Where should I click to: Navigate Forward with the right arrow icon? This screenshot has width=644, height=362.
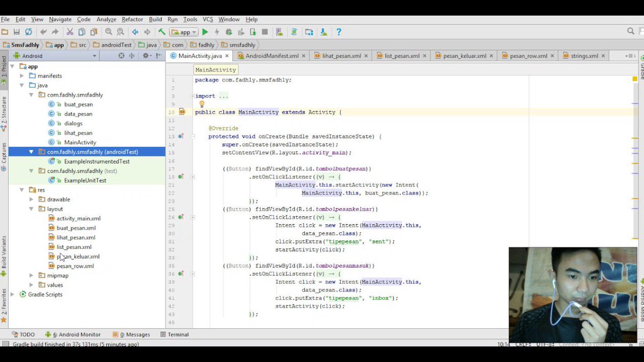click(x=147, y=32)
